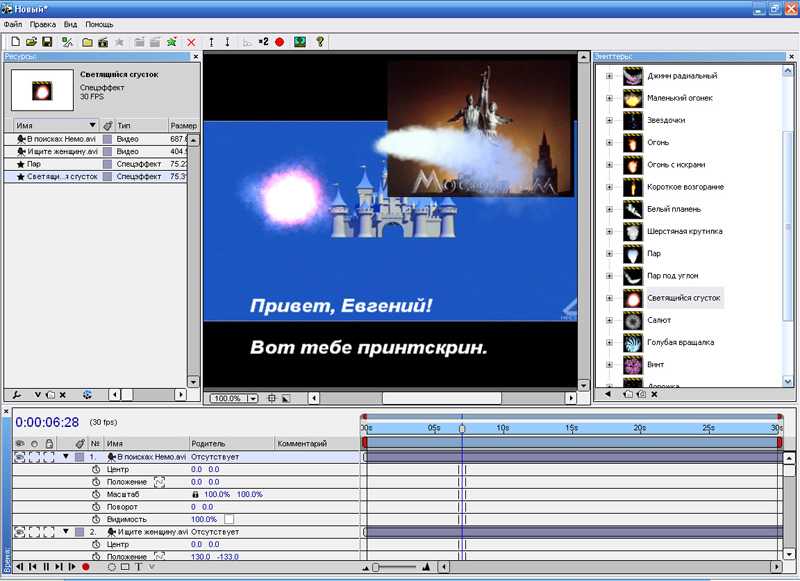The width and height of the screenshot is (800, 581).
Task: Create a new project via blank page icon
Action: (x=15, y=42)
